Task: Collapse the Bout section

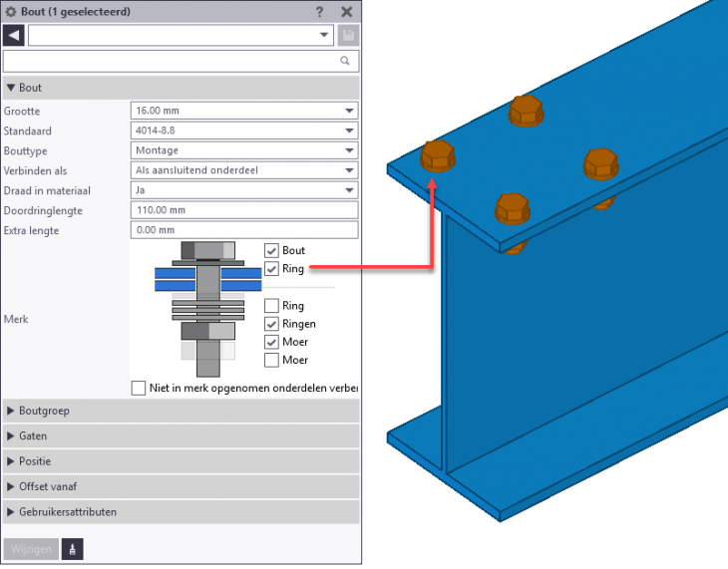Action: click(x=182, y=88)
